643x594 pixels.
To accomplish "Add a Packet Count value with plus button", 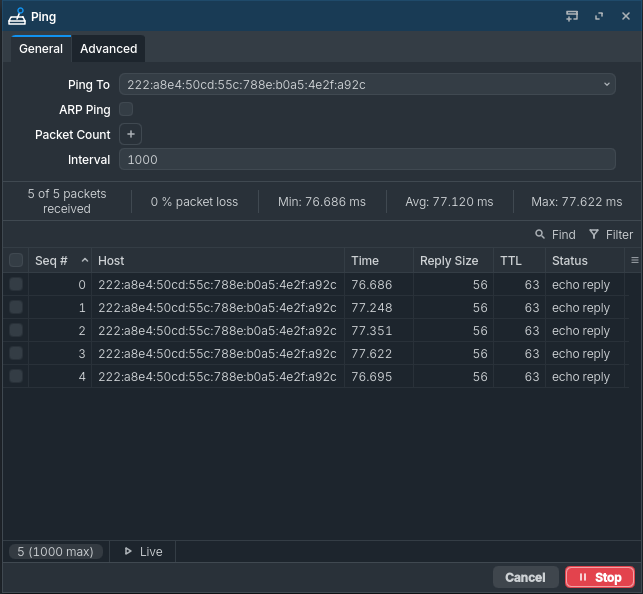I will point(130,134).
